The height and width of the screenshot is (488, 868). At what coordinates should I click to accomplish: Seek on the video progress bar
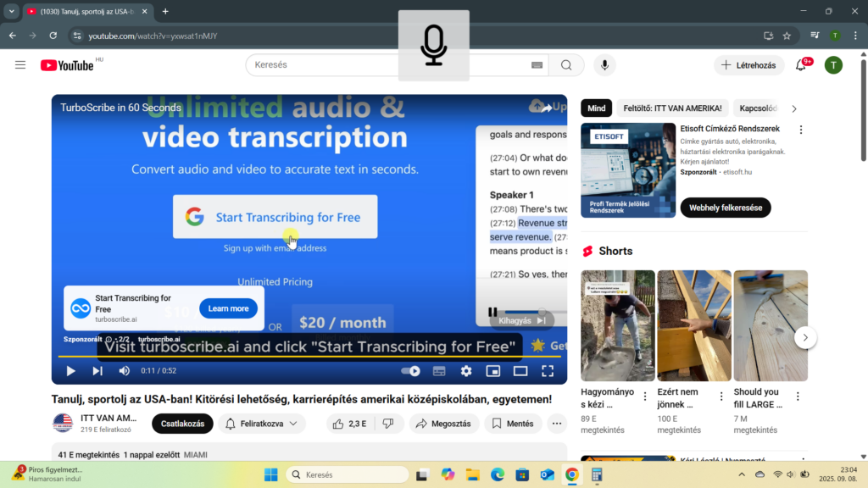(309, 357)
